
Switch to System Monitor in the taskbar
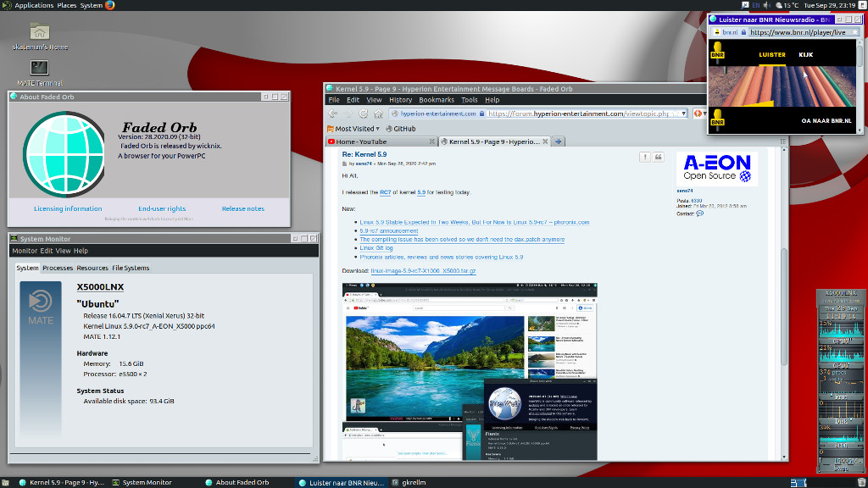pyautogui.click(x=142, y=482)
